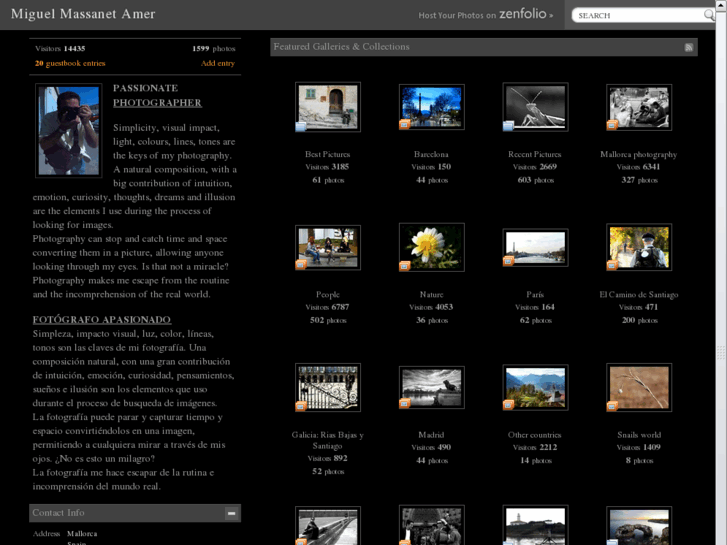Viewport: 727px width, 545px height.
Task: Click the Miguel Massanet Amer site title
Action: [x=83, y=14]
